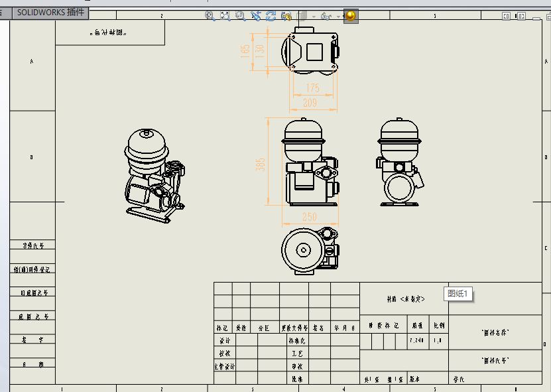Select the '209' dimension value
This screenshot has height=392, width=551.
coord(310,103)
